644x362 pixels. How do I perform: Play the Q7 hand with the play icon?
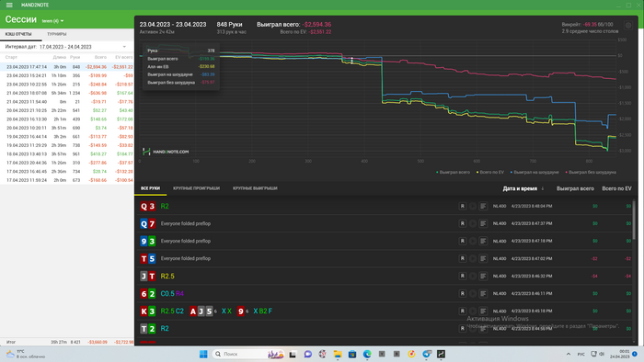coord(473,223)
